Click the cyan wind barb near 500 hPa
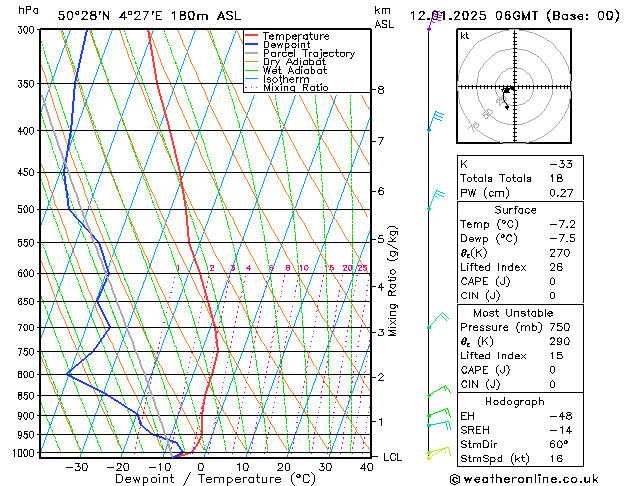This screenshot has width=629, height=486. click(435, 198)
